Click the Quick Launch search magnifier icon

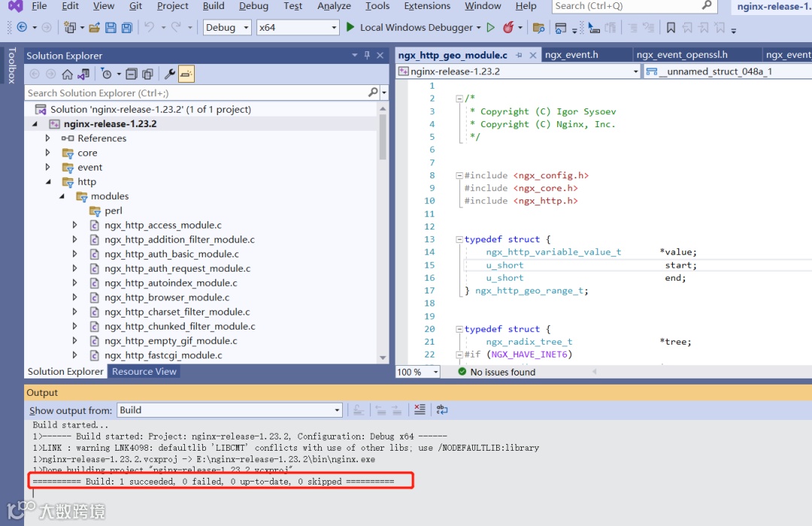[x=707, y=6]
